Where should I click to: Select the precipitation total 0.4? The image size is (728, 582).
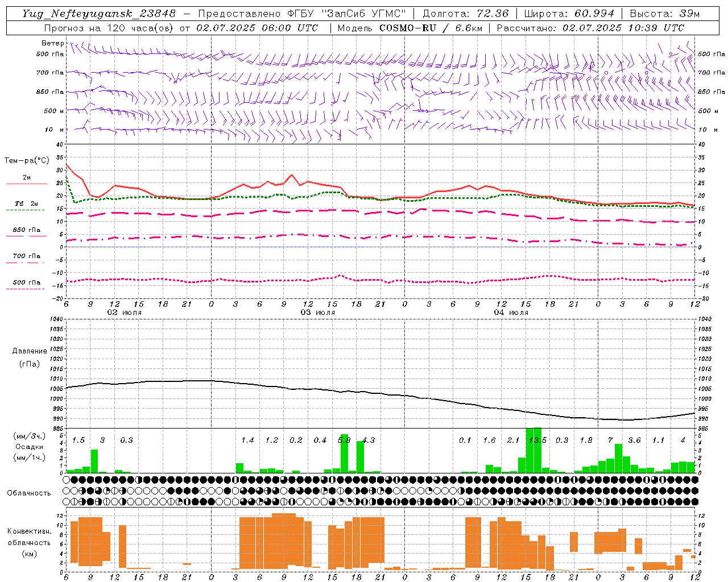click(320, 440)
